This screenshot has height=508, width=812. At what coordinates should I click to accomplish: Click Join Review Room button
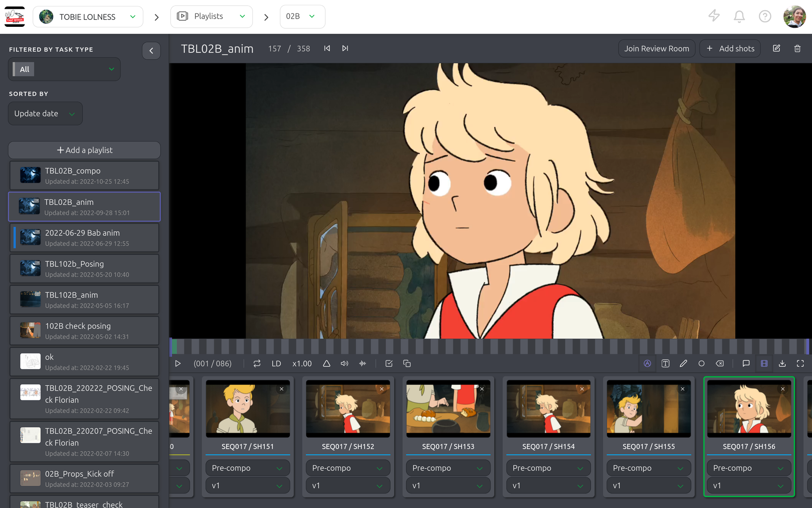(657, 49)
